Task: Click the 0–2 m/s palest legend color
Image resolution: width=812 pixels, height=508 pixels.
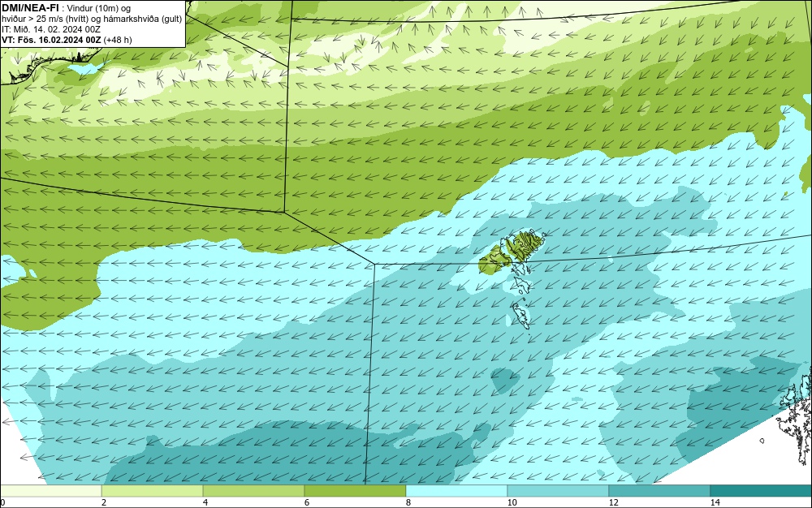Action: click(50, 491)
